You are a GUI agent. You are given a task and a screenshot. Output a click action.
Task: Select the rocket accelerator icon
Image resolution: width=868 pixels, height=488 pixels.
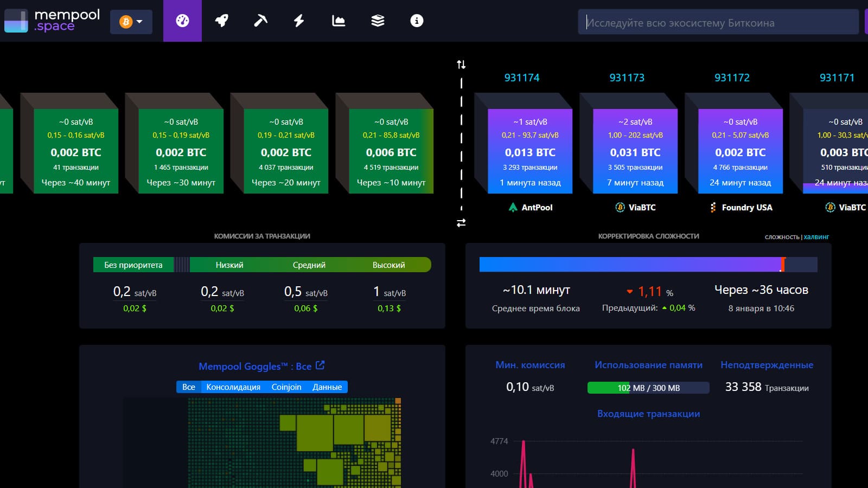(x=221, y=21)
